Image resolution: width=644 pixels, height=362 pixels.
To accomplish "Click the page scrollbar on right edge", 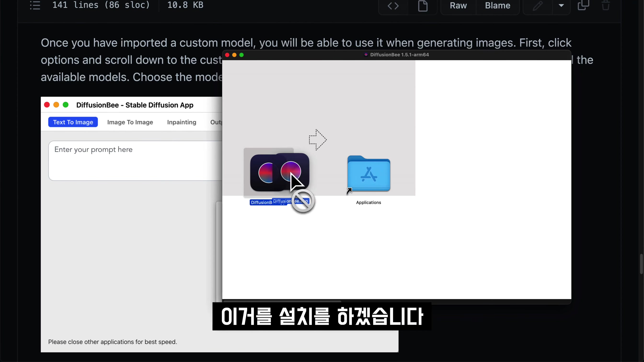I will pos(642,264).
